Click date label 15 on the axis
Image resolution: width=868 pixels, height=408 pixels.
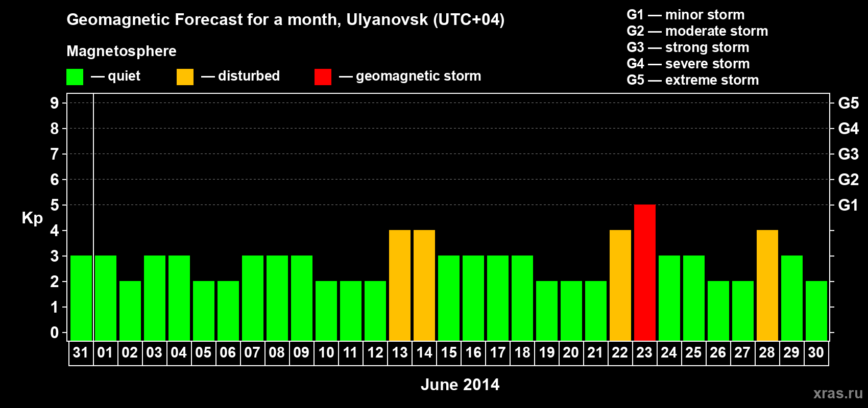(x=449, y=352)
